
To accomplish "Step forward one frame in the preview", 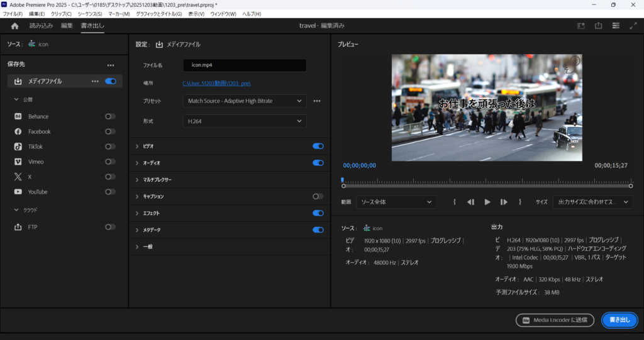I will point(504,202).
